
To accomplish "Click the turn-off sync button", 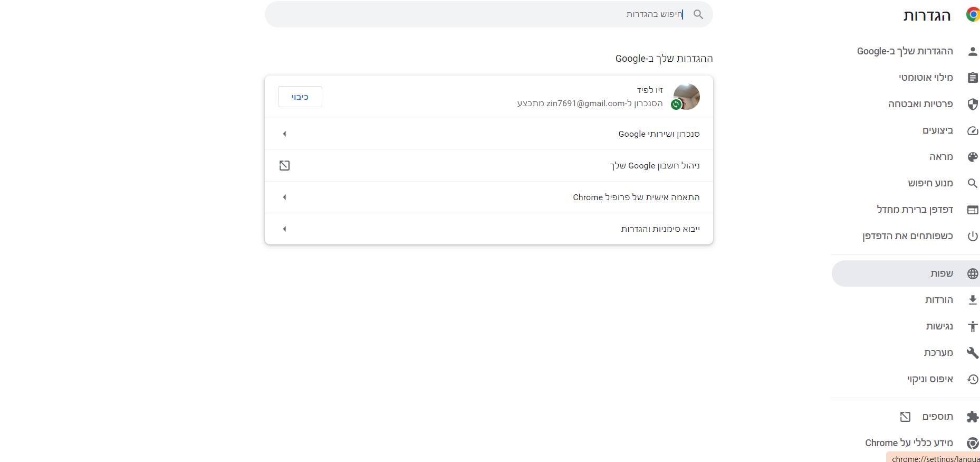I will (x=300, y=97).
